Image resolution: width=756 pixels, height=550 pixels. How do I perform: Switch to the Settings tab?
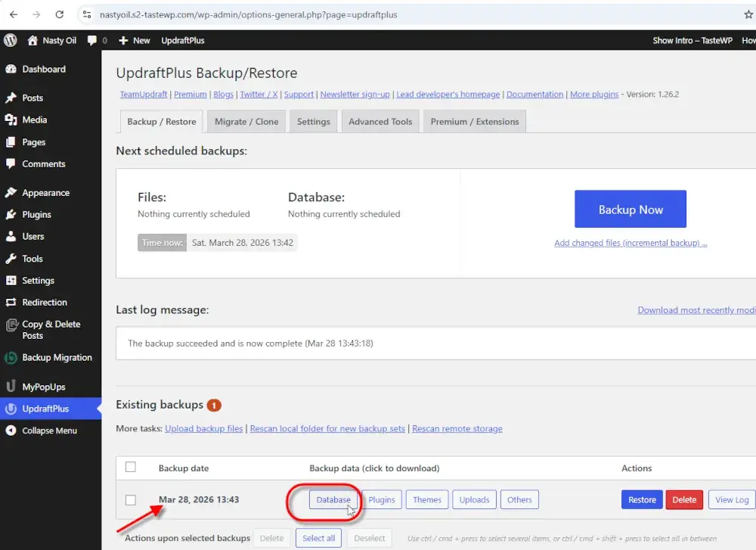point(313,120)
